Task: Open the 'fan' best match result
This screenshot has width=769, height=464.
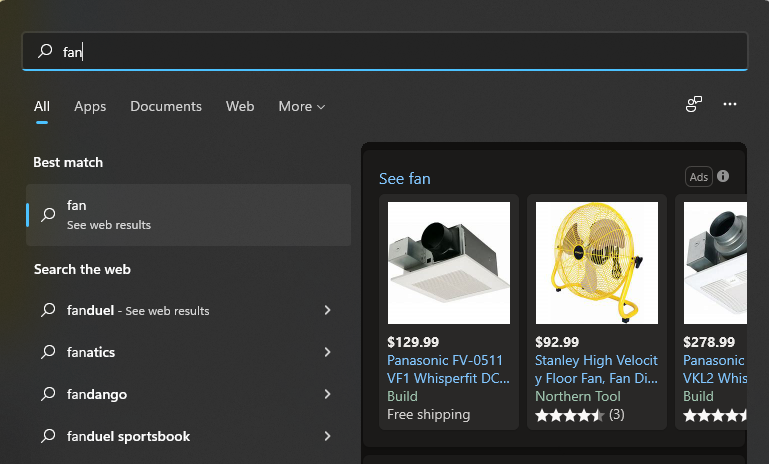Action: point(189,215)
